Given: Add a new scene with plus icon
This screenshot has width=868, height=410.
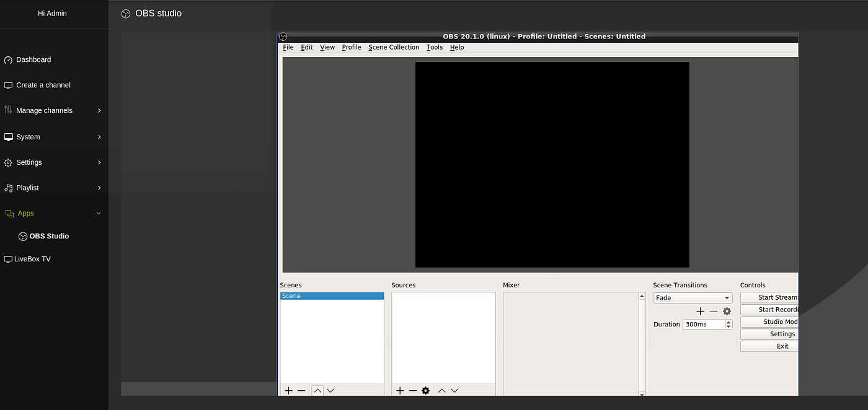Looking at the screenshot, I should tap(288, 391).
